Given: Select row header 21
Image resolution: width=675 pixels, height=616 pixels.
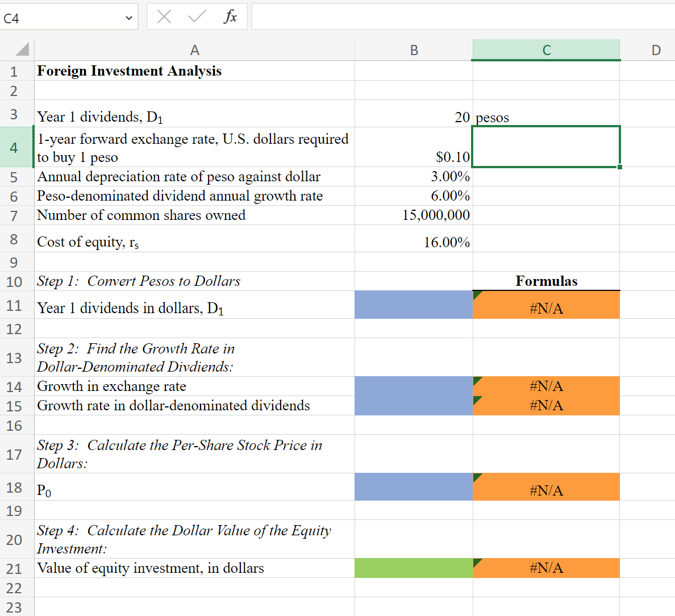Looking at the screenshot, I should click(x=14, y=567).
